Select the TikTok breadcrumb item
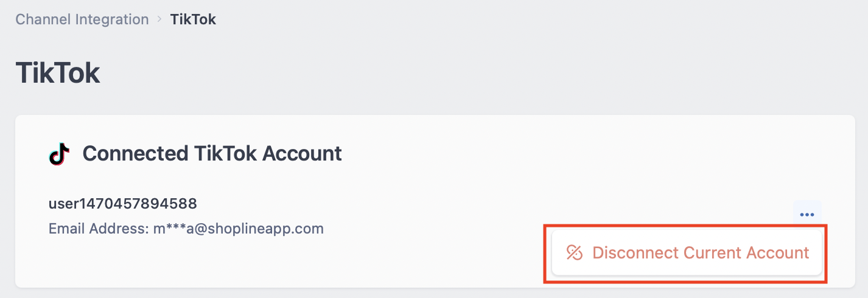This screenshot has width=868, height=298. coord(193,19)
